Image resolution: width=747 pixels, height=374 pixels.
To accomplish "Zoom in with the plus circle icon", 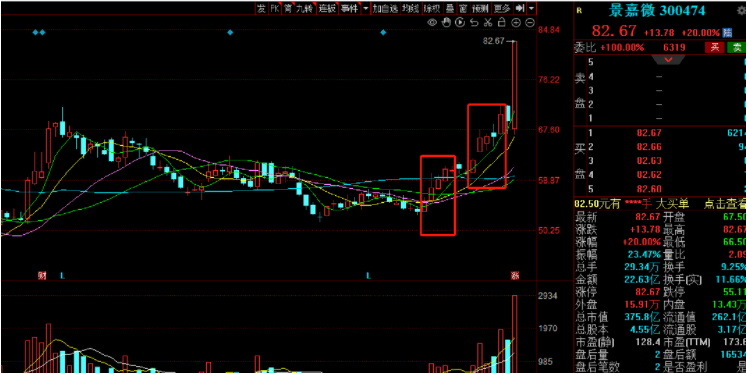I will [x=515, y=22].
